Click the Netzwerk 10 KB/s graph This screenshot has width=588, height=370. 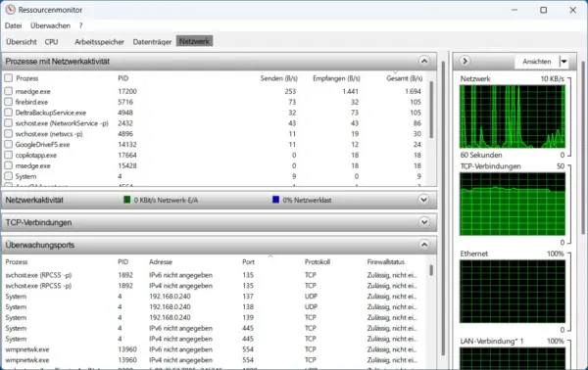coord(513,116)
